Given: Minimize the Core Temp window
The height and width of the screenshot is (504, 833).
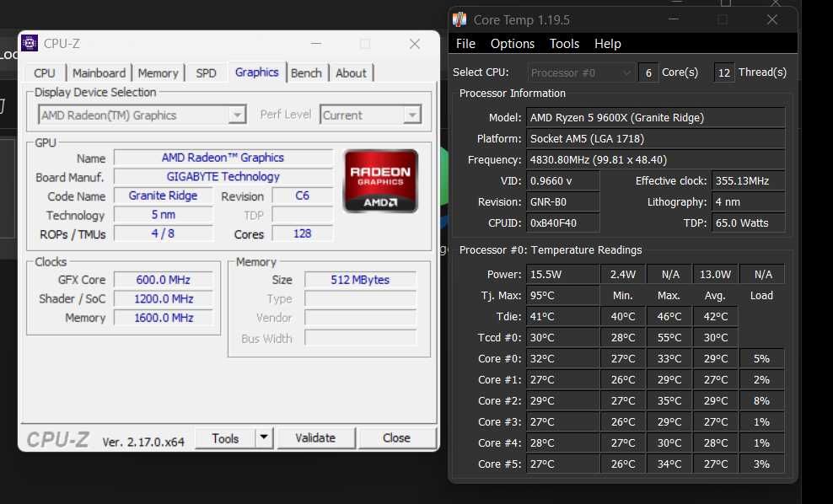Looking at the screenshot, I should tap(674, 19).
